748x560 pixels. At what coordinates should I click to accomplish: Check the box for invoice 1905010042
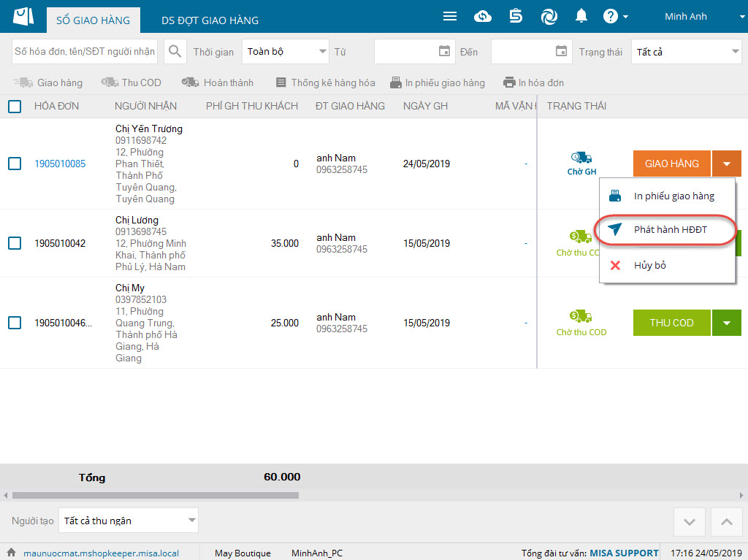coord(15,243)
